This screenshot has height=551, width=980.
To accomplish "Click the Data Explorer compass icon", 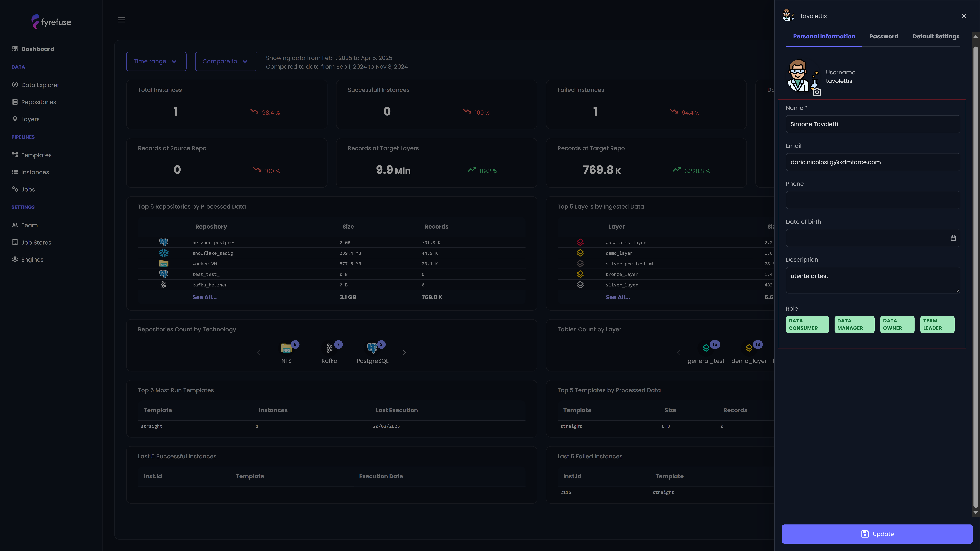I will (x=15, y=85).
